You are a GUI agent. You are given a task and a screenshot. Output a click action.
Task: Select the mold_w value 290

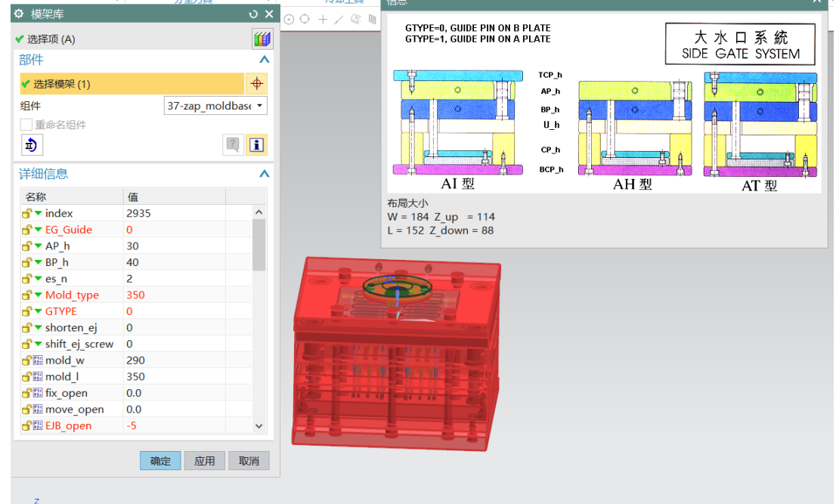click(x=136, y=360)
